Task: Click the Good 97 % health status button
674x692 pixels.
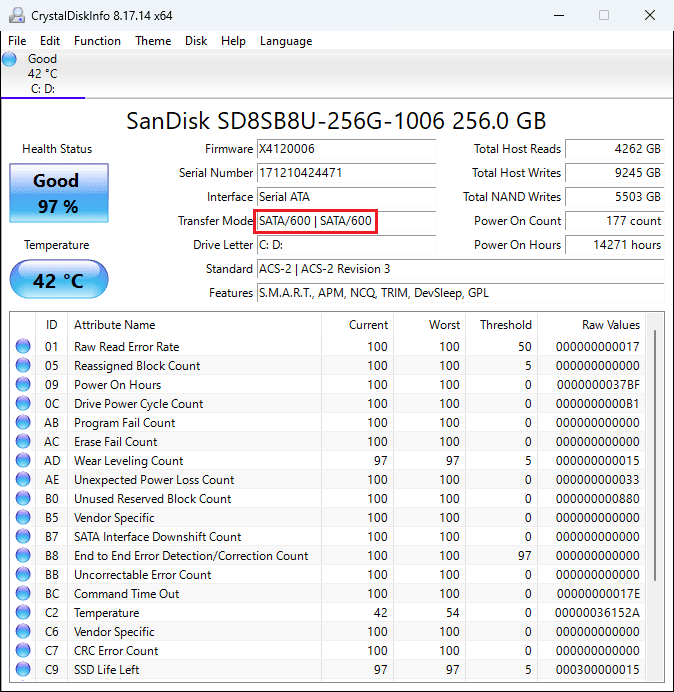Action: click(x=59, y=193)
